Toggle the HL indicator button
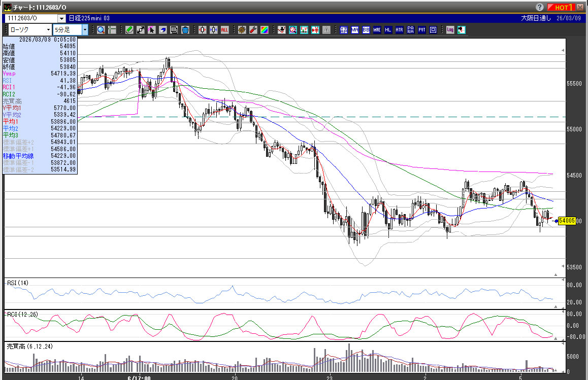Screen dimensions: 588x380 click(388, 30)
